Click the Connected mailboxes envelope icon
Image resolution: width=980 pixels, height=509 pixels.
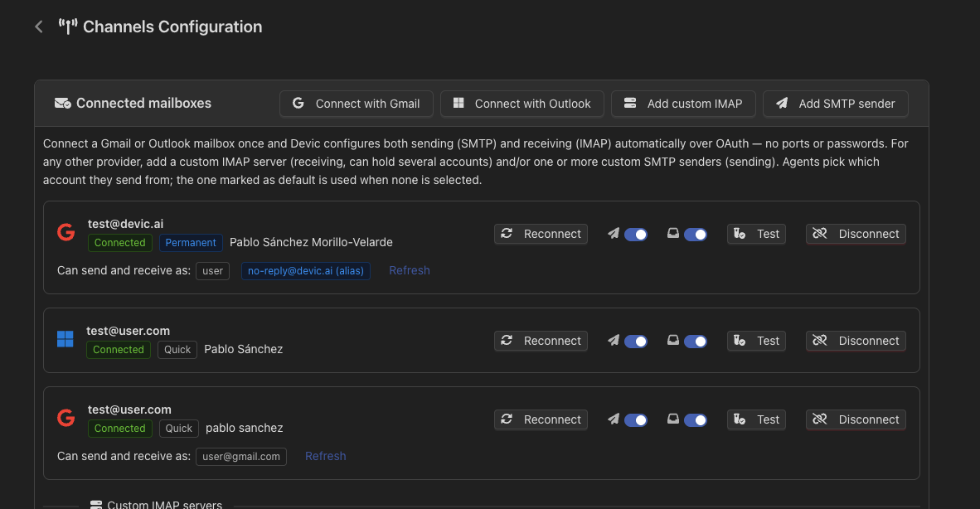coord(62,103)
